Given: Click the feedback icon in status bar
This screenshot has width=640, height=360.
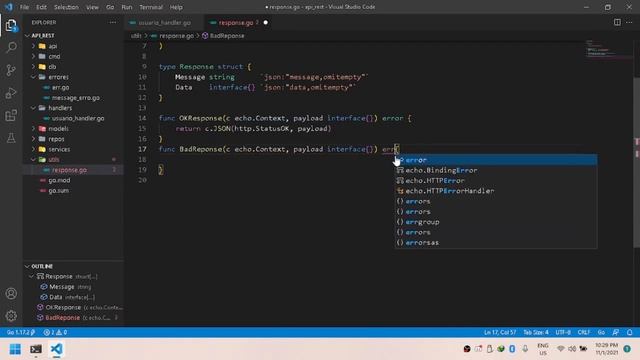Looking at the screenshot, I should click(616, 332).
